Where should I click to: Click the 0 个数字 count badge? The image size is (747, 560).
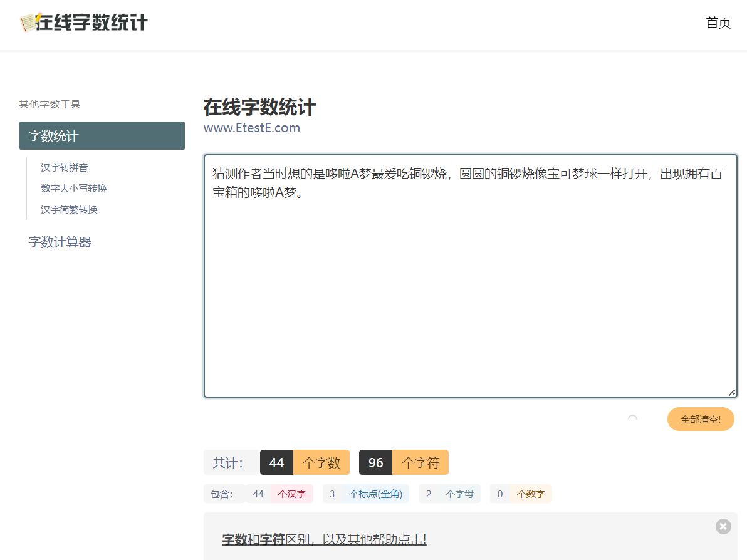pyautogui.click(x=521, y=494)
